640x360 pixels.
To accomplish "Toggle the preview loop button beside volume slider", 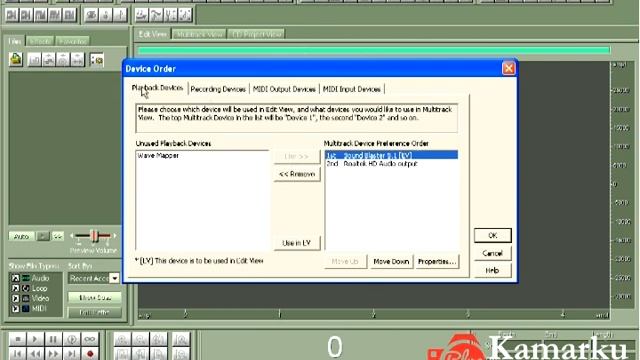I will (58, 236).
